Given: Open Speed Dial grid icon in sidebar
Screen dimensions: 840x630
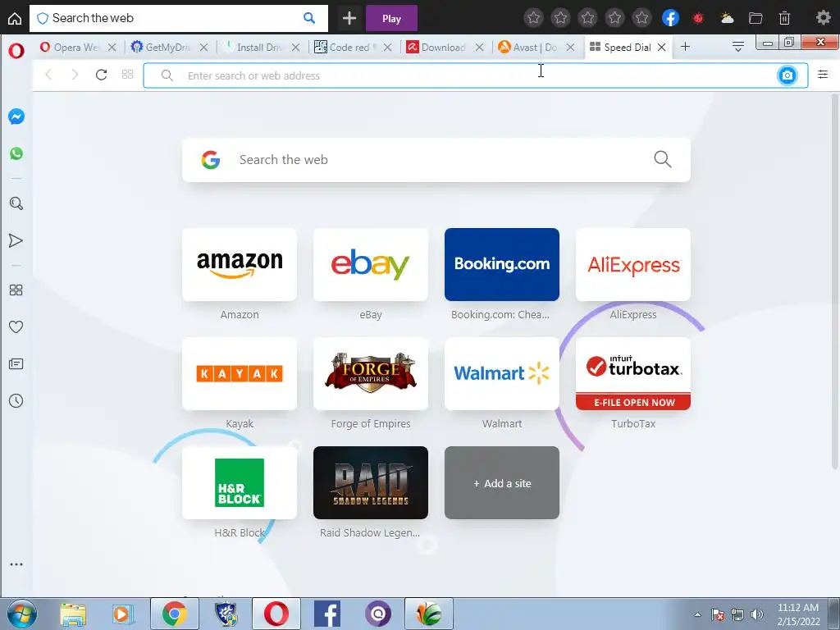Looking at the screenshot, I should tap(16, 290).
